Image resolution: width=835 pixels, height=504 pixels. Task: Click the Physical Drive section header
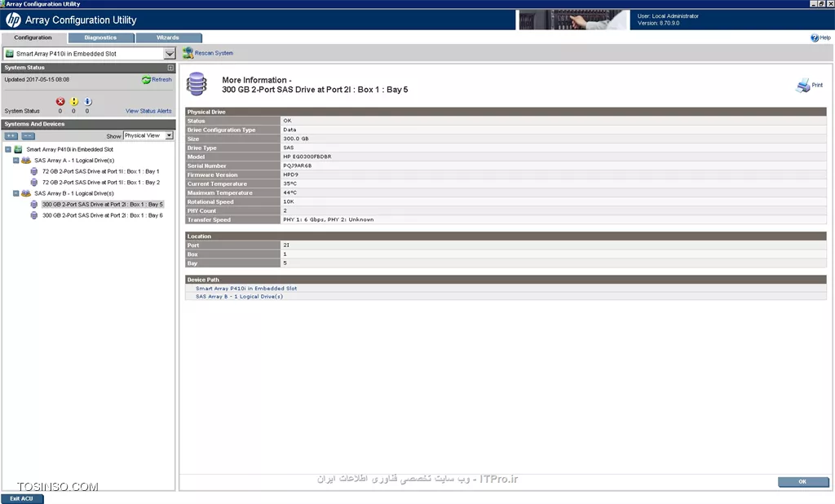click(506, 112)
